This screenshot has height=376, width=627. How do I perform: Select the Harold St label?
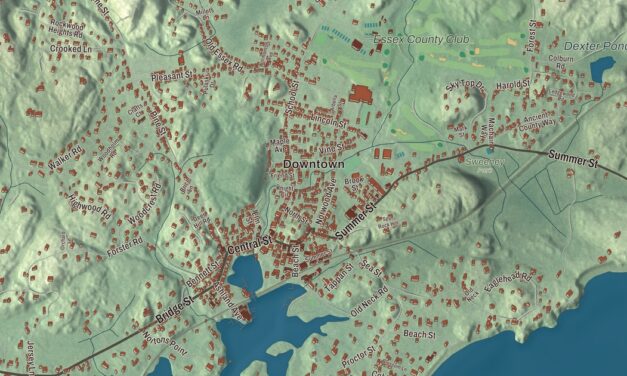(513, 85)
